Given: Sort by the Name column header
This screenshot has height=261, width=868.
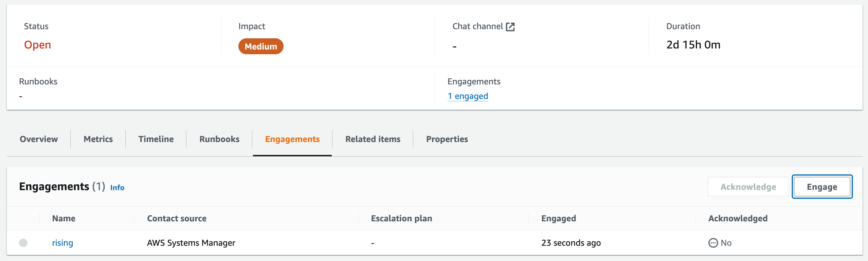Looking at the screenshot, I should [x=64, y=218].
